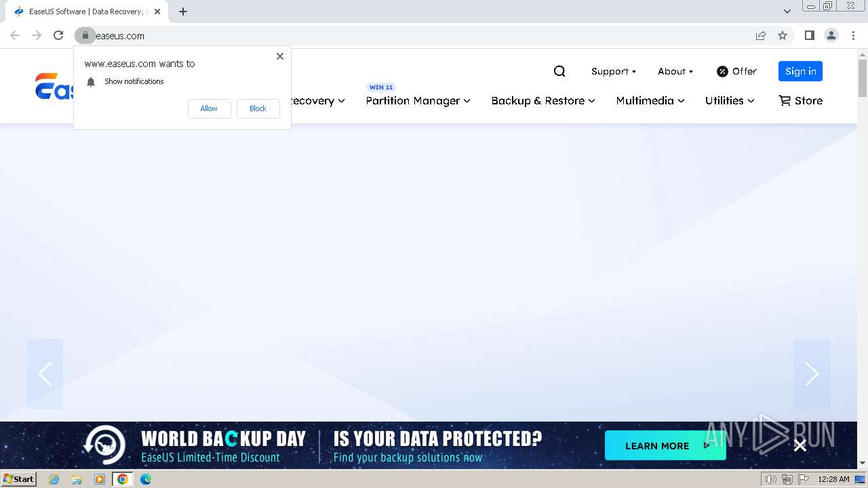
Task: Click the network tray icon
Action: (x=787, y=479)
